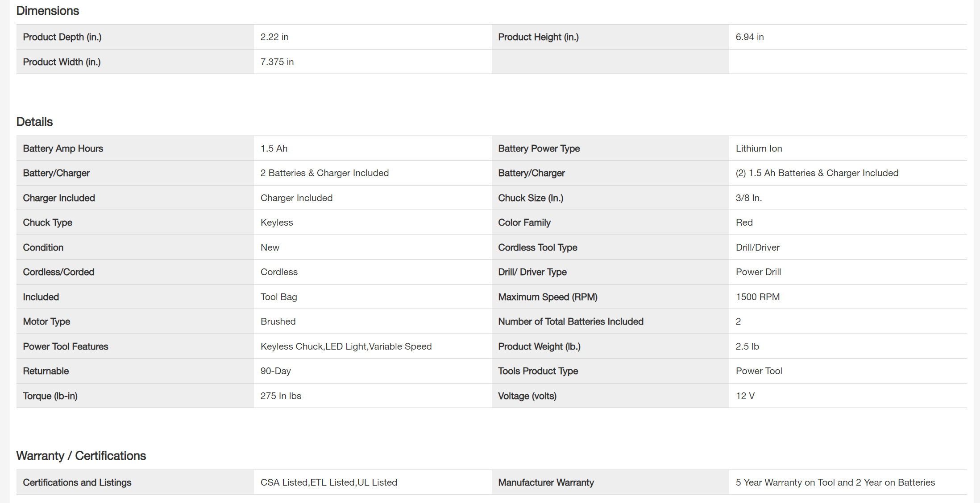
Task: Click the 90-Day returnable value
Action: click(x=275, y=371)
